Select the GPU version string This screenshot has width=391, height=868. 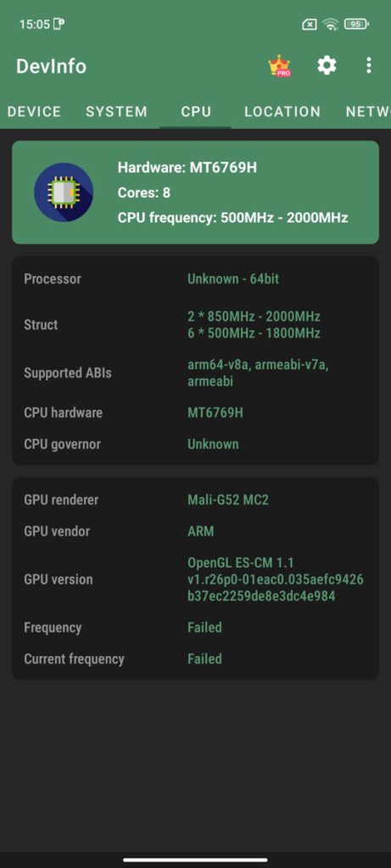[276, 580]
